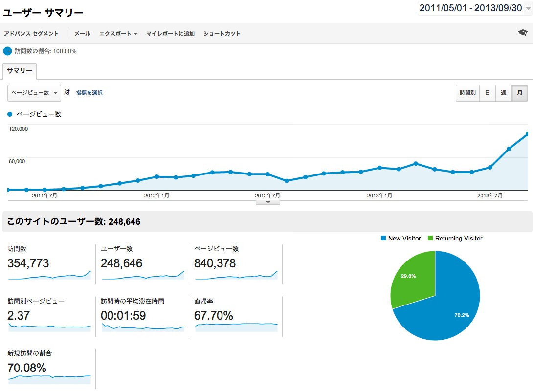The height and width of the screenshot is (392, 533).
Task: Click the 2013年1月 axis label
Action: 379,196
